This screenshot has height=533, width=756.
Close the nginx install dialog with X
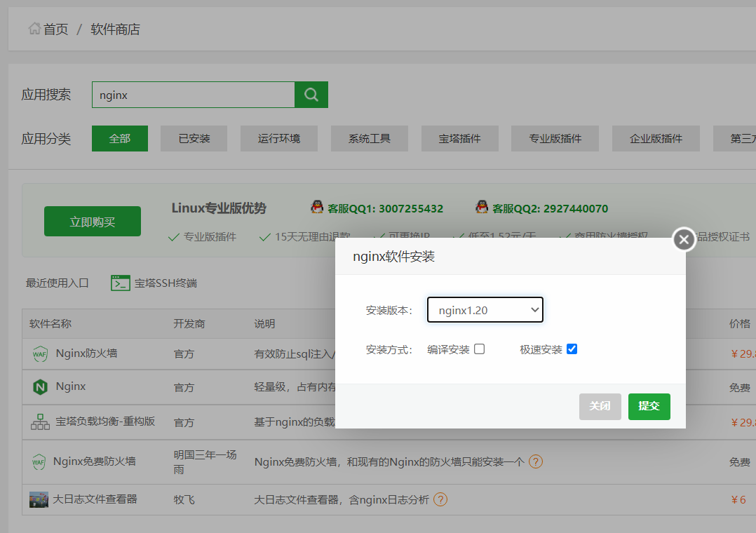point(684,239)
